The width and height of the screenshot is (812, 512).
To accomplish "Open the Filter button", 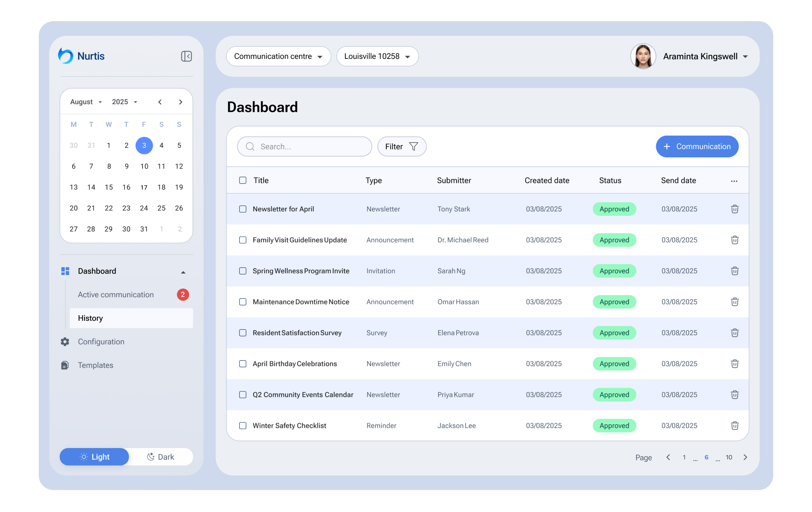I will 401,147.
